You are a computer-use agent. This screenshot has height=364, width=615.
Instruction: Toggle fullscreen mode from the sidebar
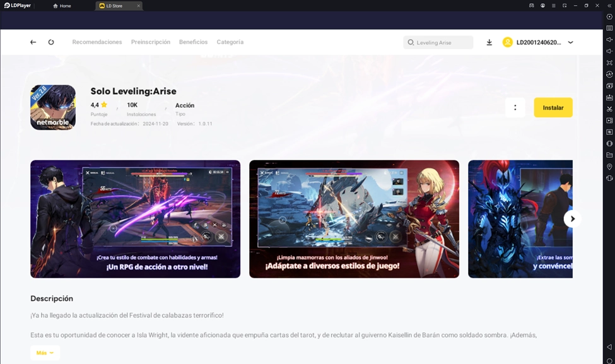[609, 62]
